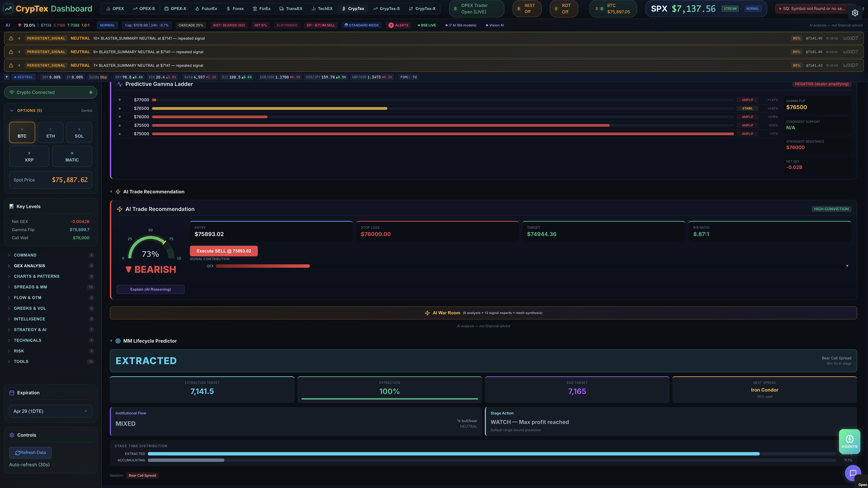Switch to the TransEX tab
The height and width of the screenshot is (488, 868).
click(291, 9)
